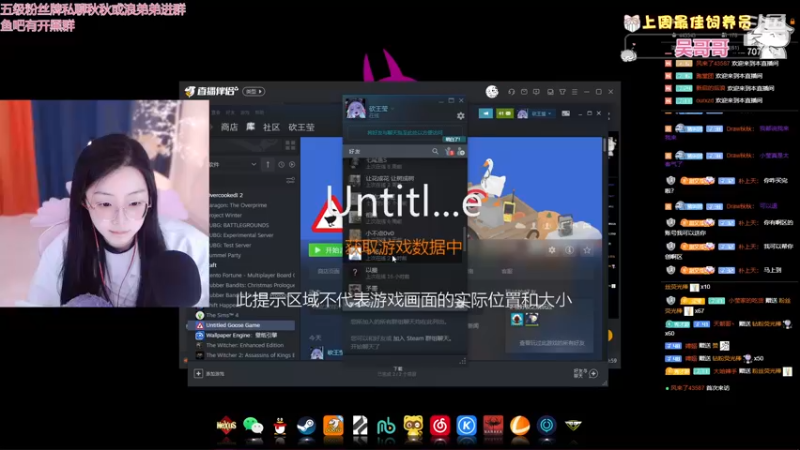Open NetEase Cloud Music dock icon
Screen dimensions: 800x450
point(440,426)
